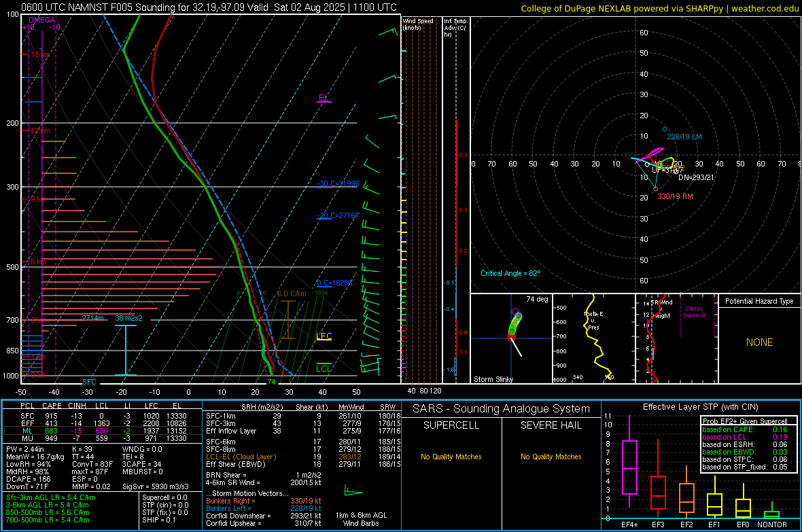The width and height of the screenshot is (802, 532).
Task: Click the Potential Hazard Type header
Action: click(x=759, y=301)
